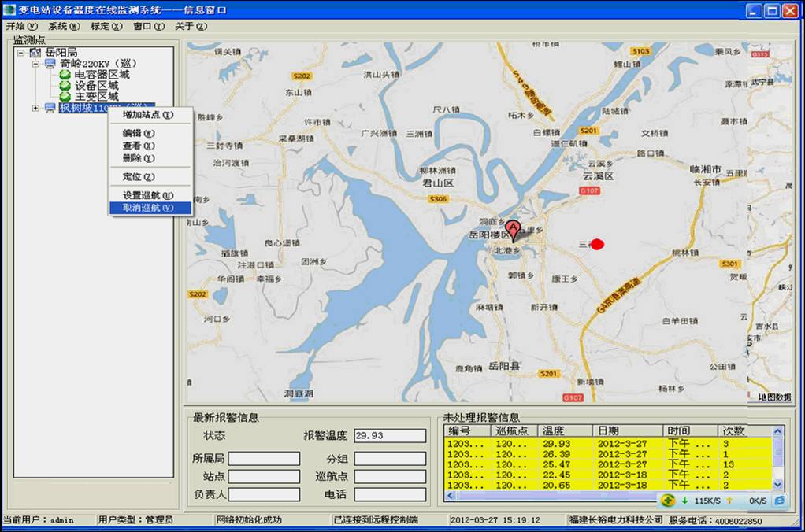Click the 岳阳局 bureau icon in tree
The image size is (805, 532).
(x=35, y=53)
